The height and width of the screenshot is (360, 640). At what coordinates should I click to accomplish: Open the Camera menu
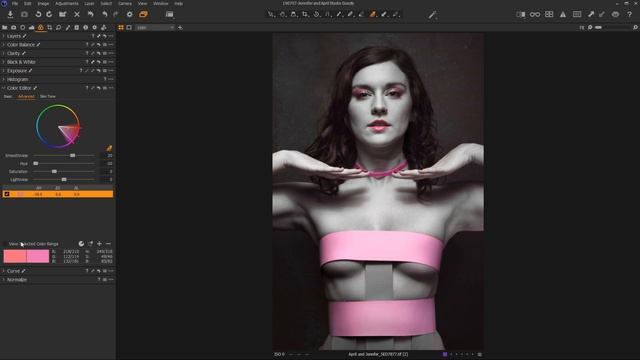[125, 3]
